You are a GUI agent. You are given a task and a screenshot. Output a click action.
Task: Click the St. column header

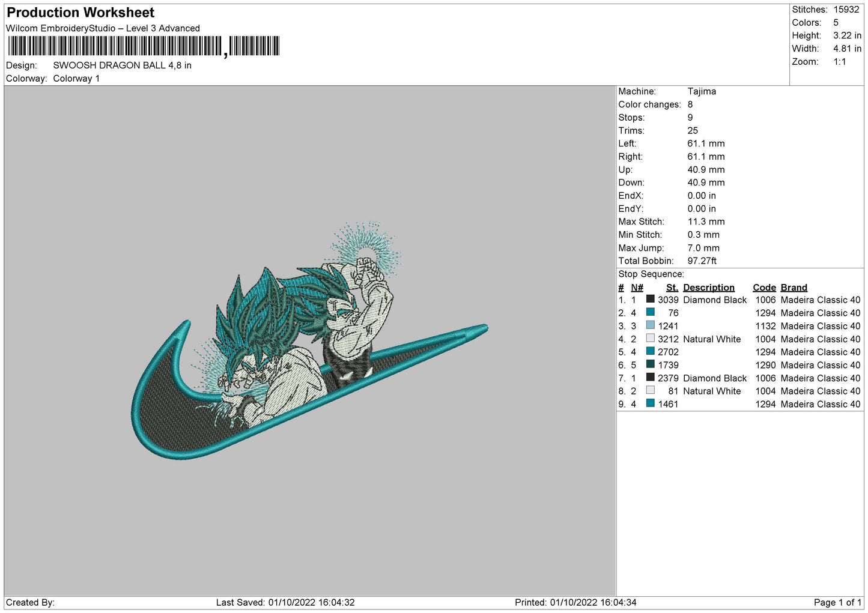[x=672, y=288]
